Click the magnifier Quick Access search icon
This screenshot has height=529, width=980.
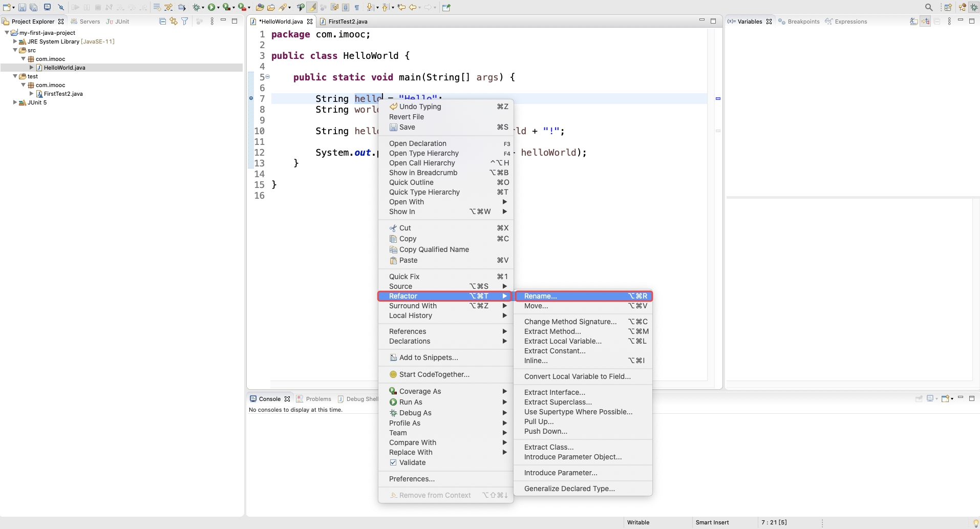[x=929, y=7]
